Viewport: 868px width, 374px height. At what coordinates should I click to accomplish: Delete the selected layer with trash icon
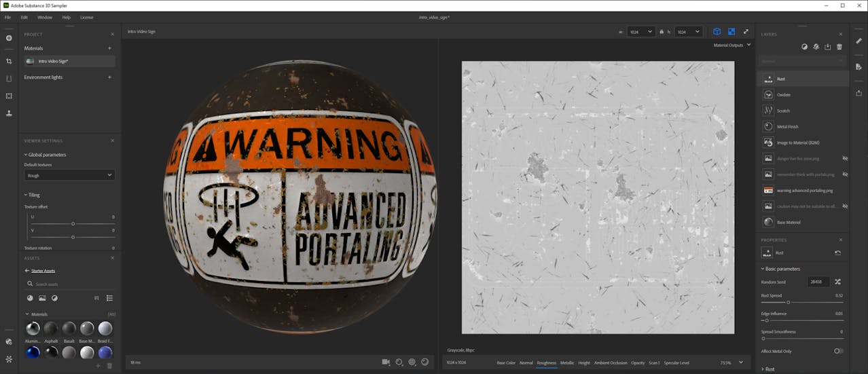(x=839, y=47)
